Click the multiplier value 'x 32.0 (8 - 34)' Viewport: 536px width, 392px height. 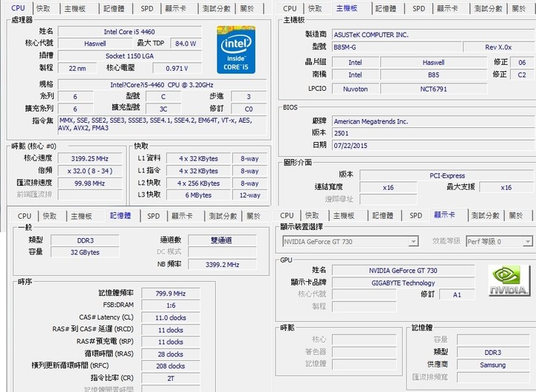[x=90, y=171]
